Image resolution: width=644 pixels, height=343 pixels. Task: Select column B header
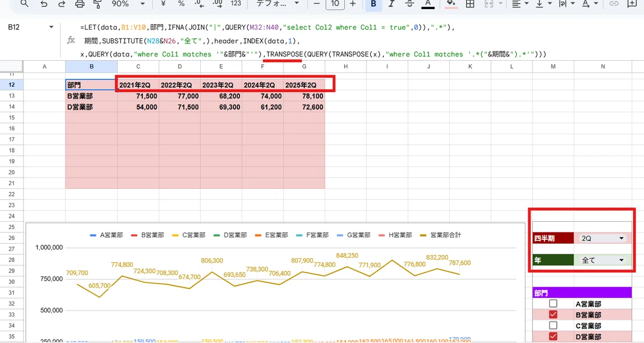[x=91, y=67]
